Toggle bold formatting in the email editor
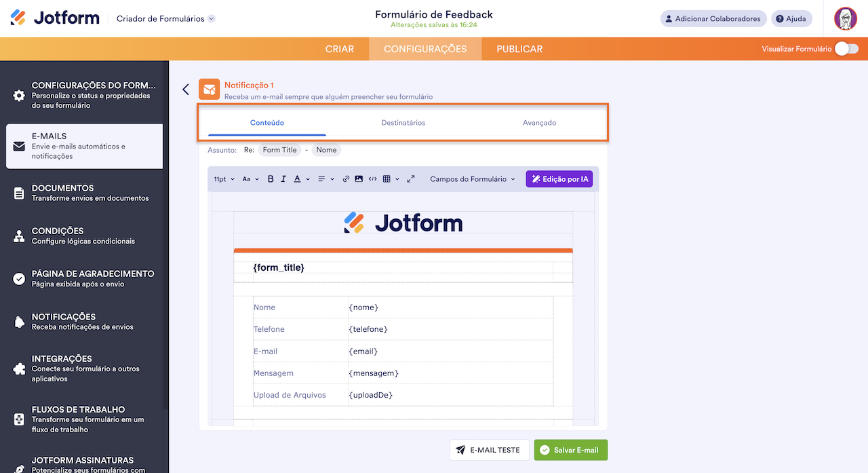 tap(271, 179)
